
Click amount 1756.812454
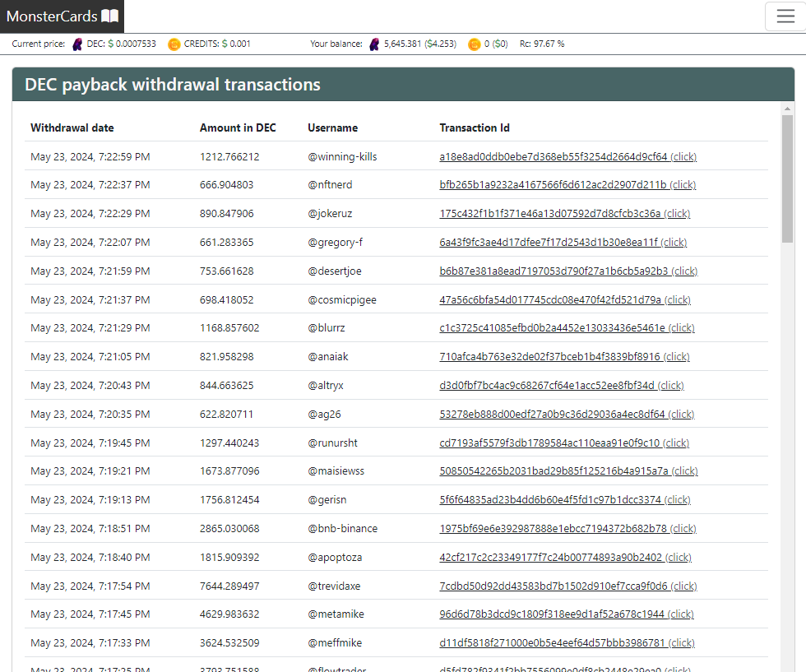click(x=229, y=500)
